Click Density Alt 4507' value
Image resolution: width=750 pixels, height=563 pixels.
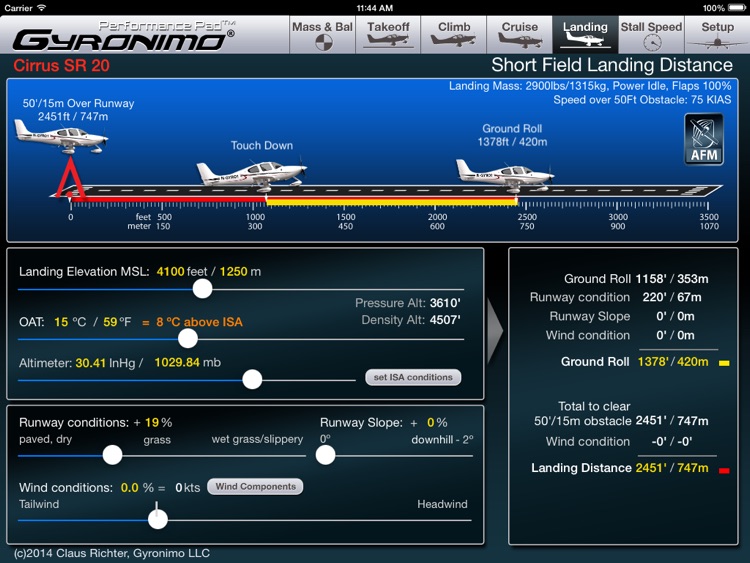[x=445, y=320]
